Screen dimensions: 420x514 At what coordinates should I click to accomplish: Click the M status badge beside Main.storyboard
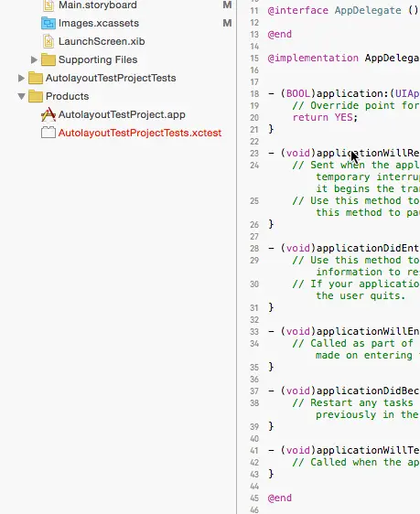[227, 5]
